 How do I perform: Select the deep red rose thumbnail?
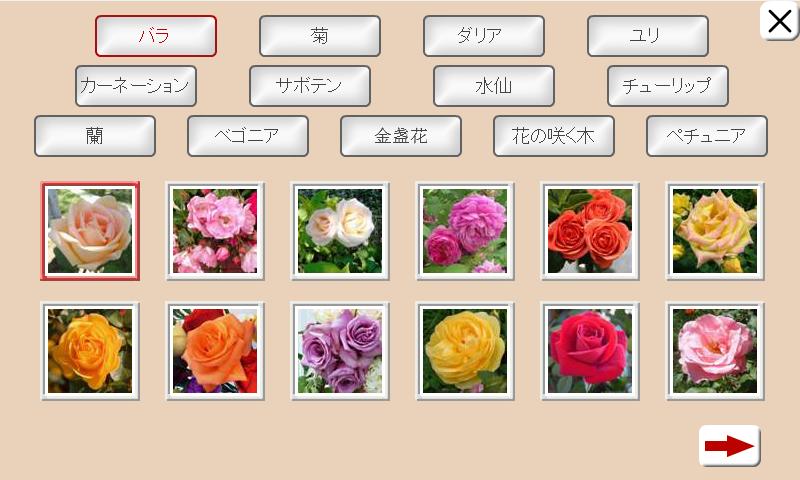590,351
